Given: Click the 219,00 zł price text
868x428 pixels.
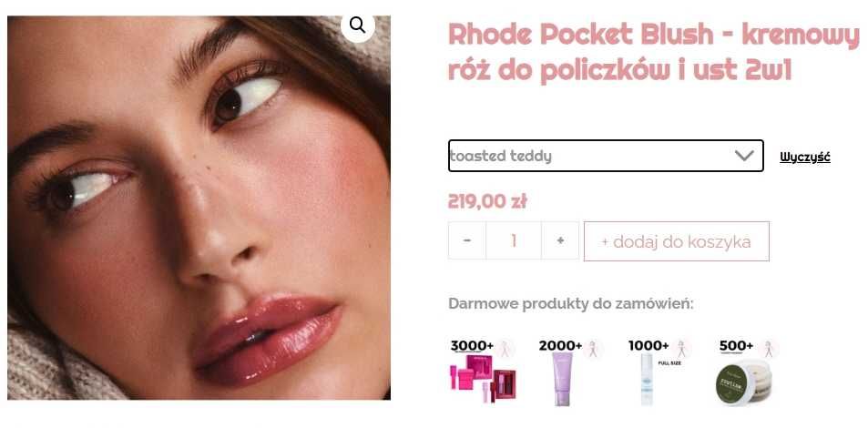Looking at the screenshot, I should [x=487, y=201].
